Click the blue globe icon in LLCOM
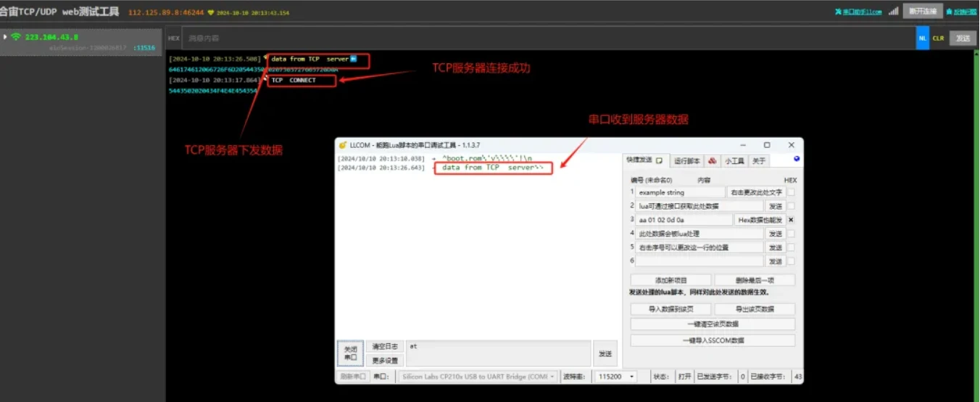Screen dimensions: 980x402 [x=797, y=159]
